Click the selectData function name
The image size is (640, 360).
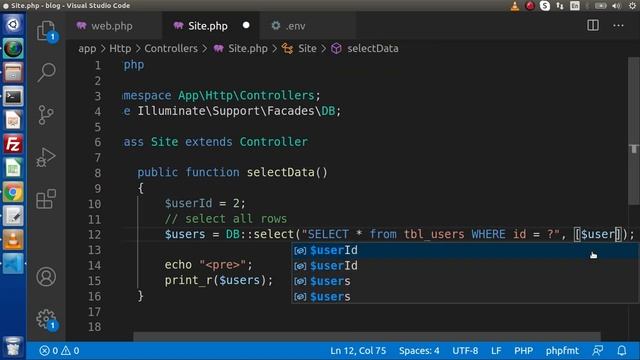[280, 172]
